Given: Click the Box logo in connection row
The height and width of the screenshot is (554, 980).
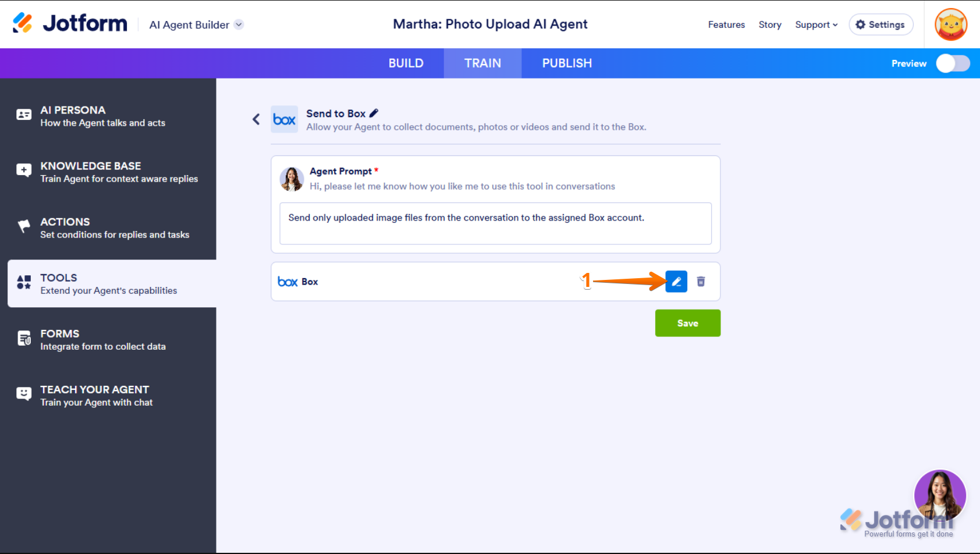Looking at the screenshot, I should (287, 282).
